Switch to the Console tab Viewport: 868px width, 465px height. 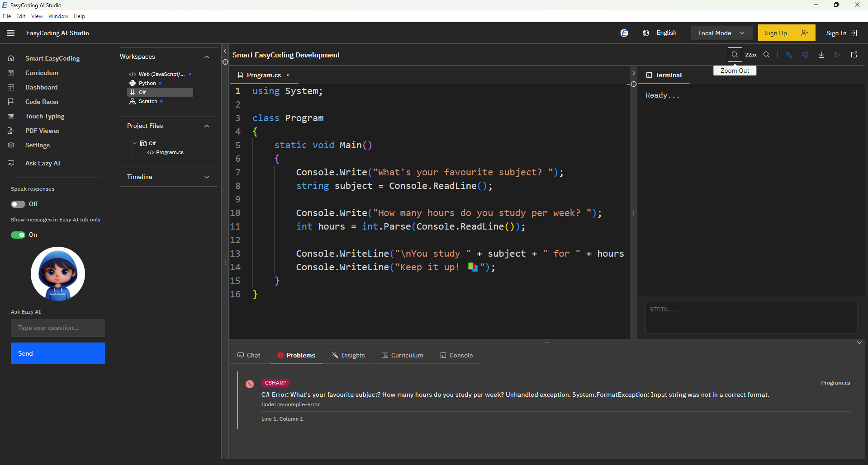457,355
